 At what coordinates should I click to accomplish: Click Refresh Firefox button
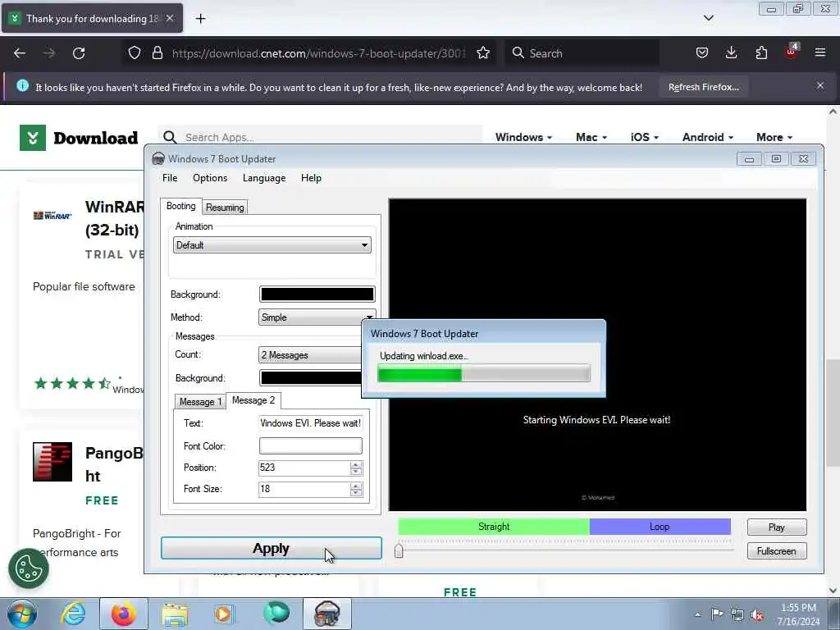(x=703, y=87)
